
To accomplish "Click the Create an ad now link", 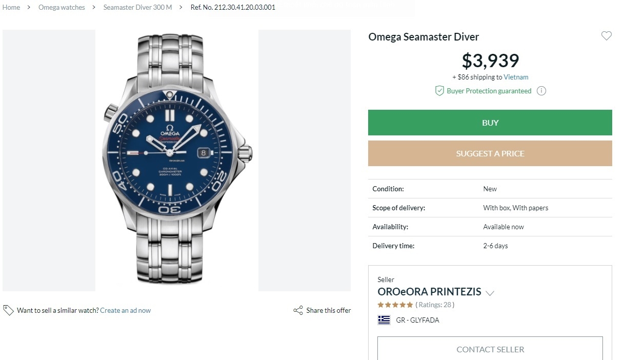I will pos(126,310).
